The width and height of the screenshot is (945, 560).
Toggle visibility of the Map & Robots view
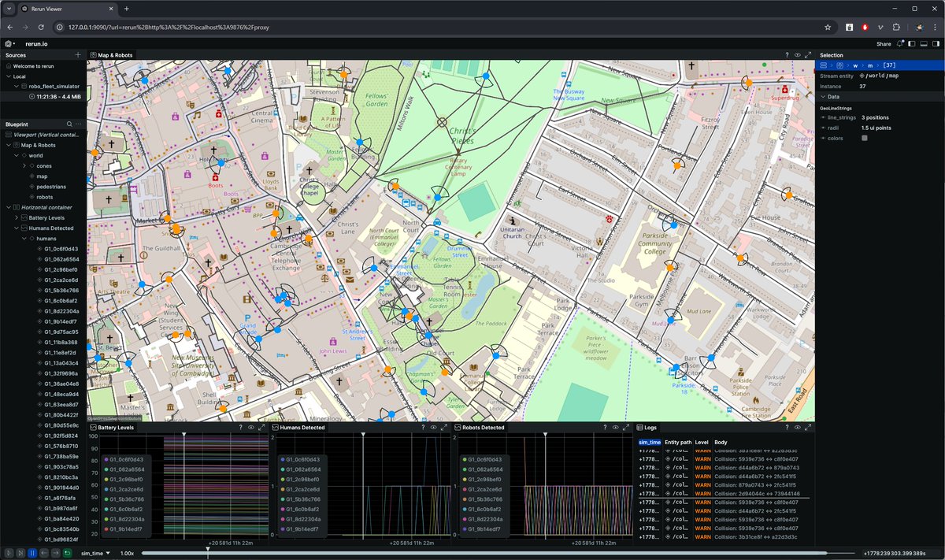[x=798, y=55]
